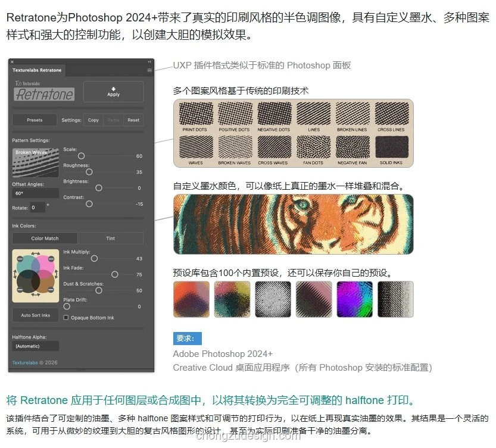Switch to the Color Match tab
This screenshot has width=496, height=448.
(45, 239)
